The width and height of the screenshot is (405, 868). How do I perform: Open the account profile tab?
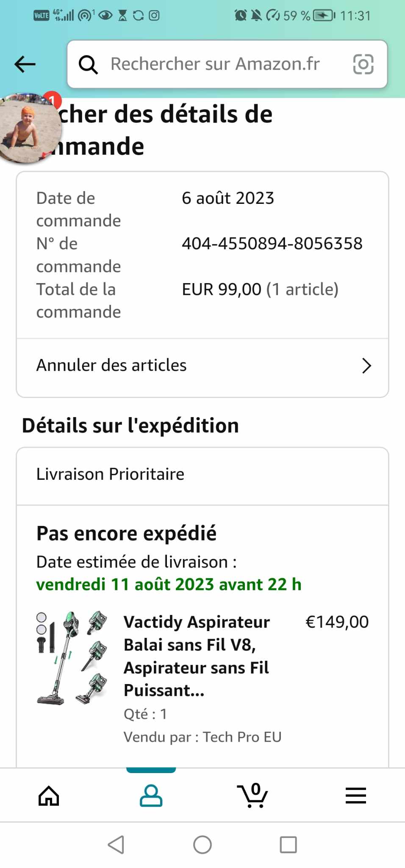(151, 796)
